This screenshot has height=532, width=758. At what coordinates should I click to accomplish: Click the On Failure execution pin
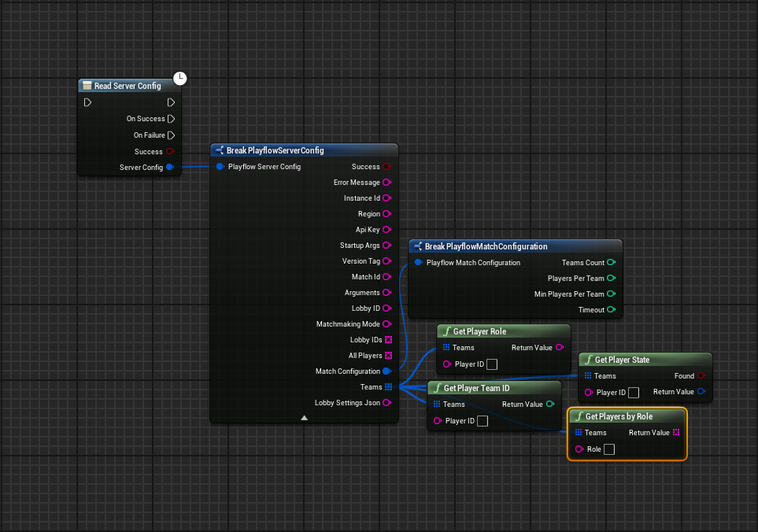click(171, 135)
